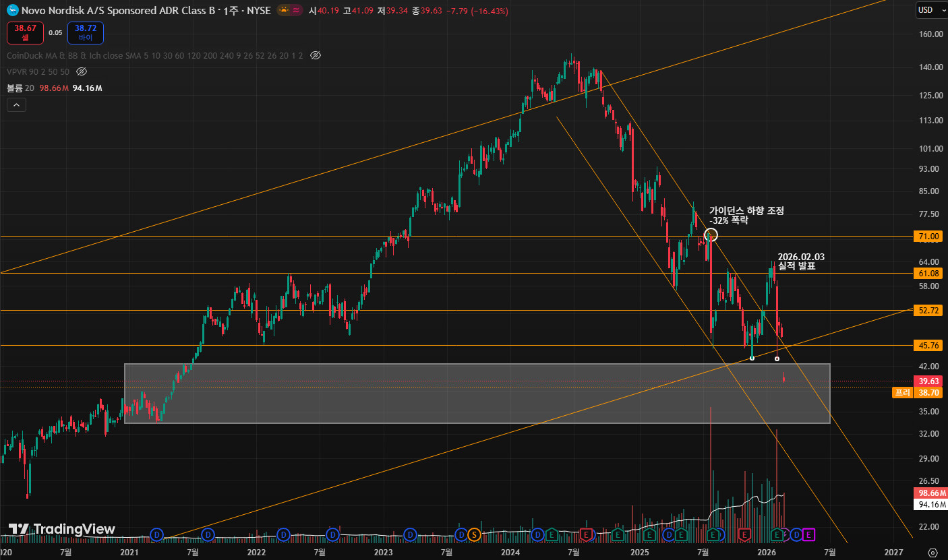Select the 가이던스 하향 조정 text annotation

[746, 215]
